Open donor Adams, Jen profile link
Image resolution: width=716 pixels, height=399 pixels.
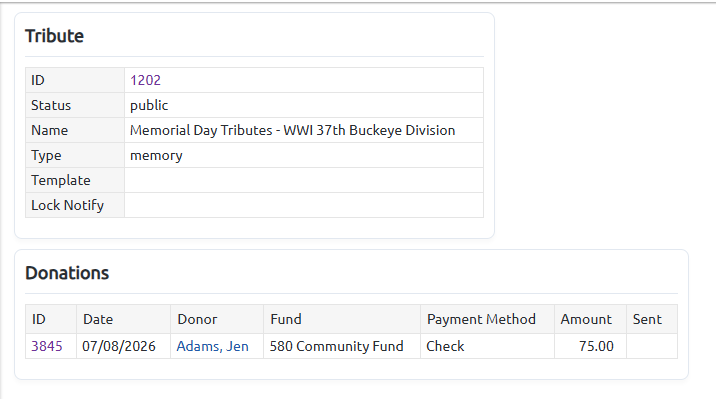point(212,346)
